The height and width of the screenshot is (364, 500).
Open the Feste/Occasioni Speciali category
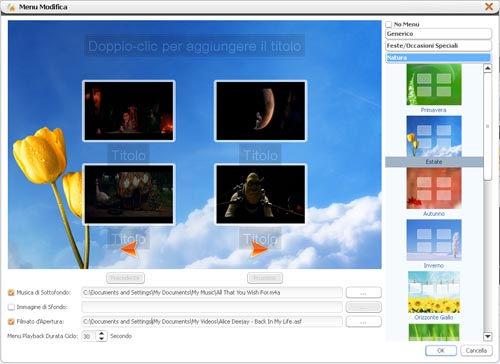point(438,46)
